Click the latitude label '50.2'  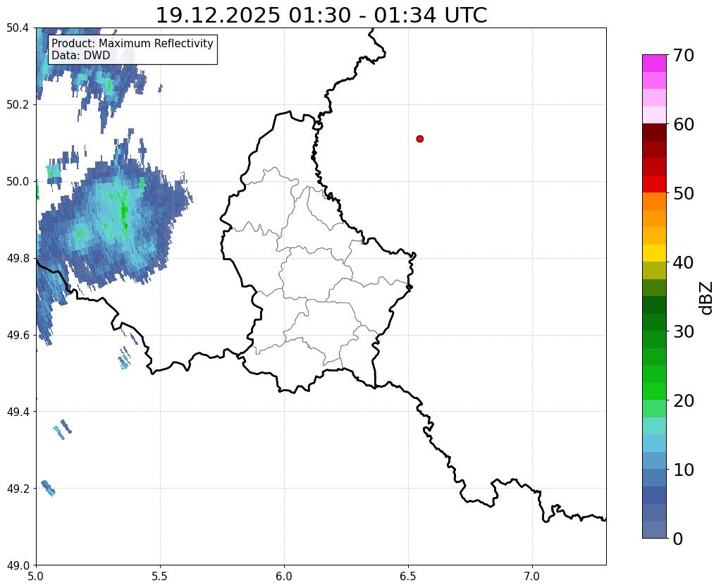pyautogui.click(x=18, y=105)
